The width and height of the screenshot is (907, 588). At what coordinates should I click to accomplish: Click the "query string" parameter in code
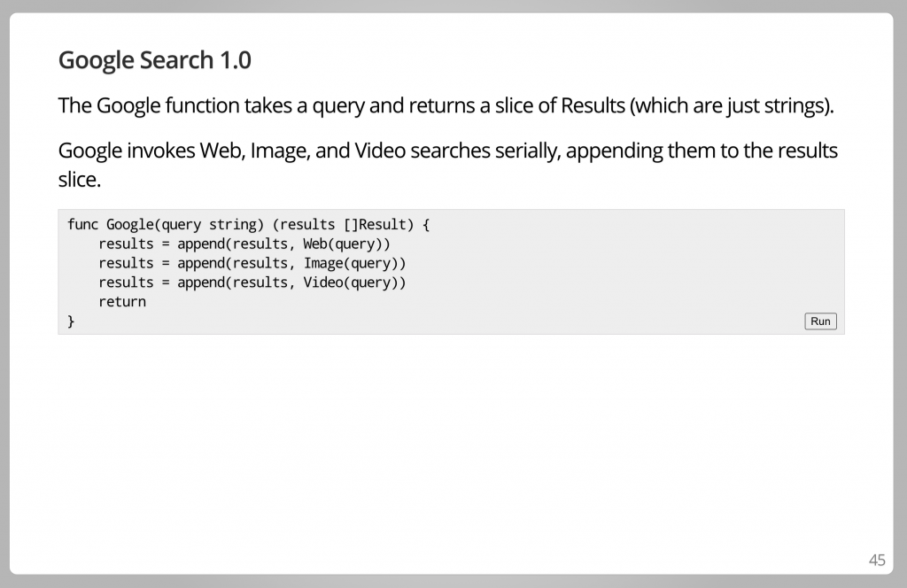[x=209, y=224]
